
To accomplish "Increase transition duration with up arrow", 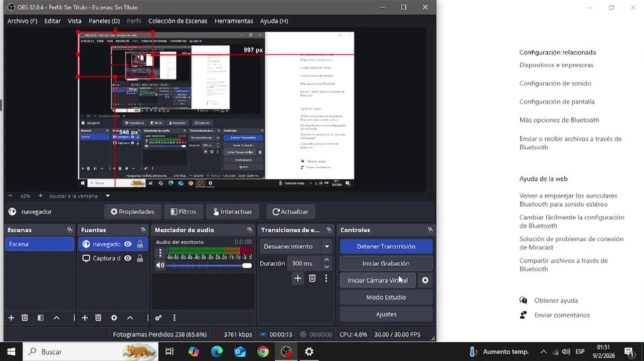I will click(x=327, y=260).
